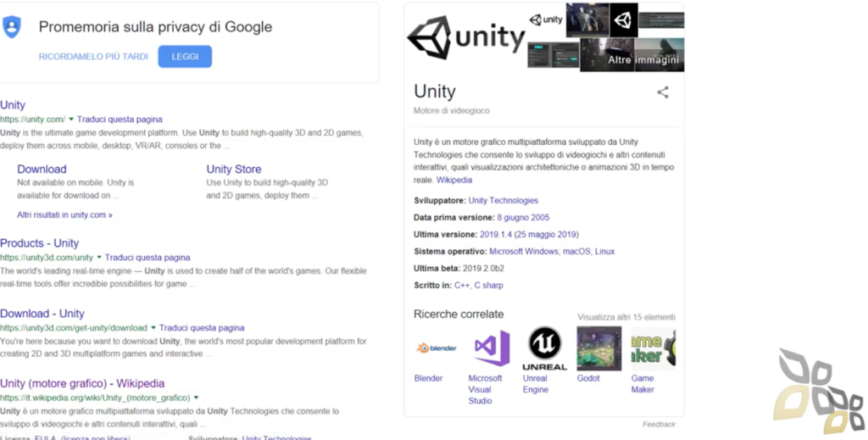The height and width of the screenshot is (440, 868).
Task: Open Unity (motore grafico) - Wikipedia result
Action: (82, 383)
